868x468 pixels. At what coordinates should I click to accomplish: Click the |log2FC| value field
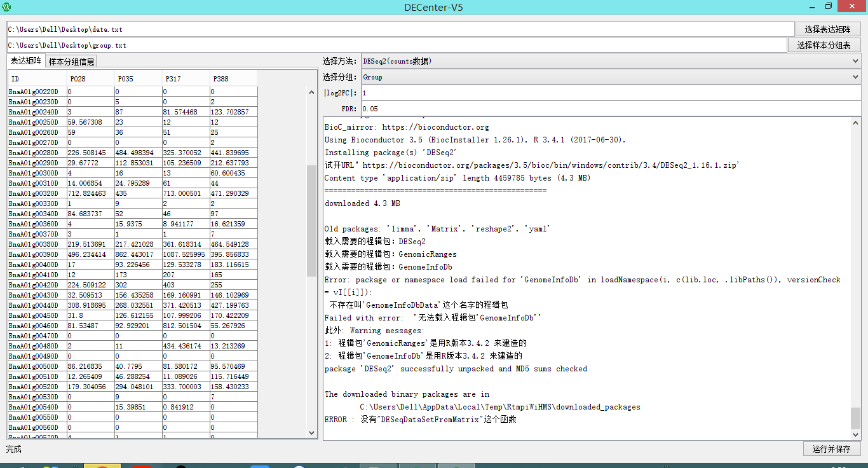click(611, 93)
